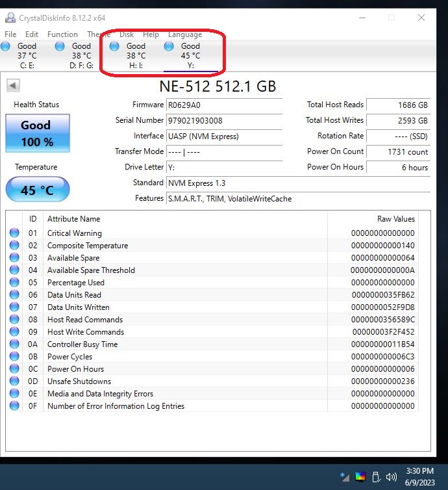Image resolution: width=448 pixels, height=490 pixels.
Task: Click the Features field with TRIM
Action: pos(298,199)
